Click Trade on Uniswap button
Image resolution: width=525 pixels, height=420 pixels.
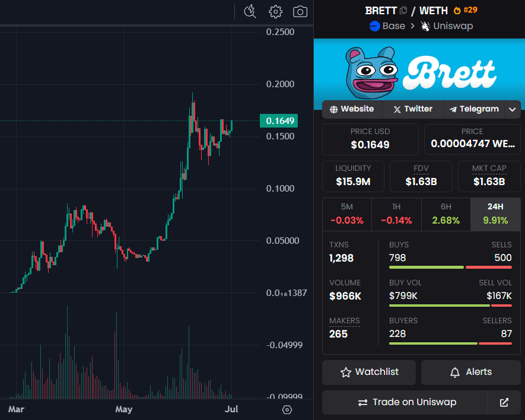pos(405,402)
